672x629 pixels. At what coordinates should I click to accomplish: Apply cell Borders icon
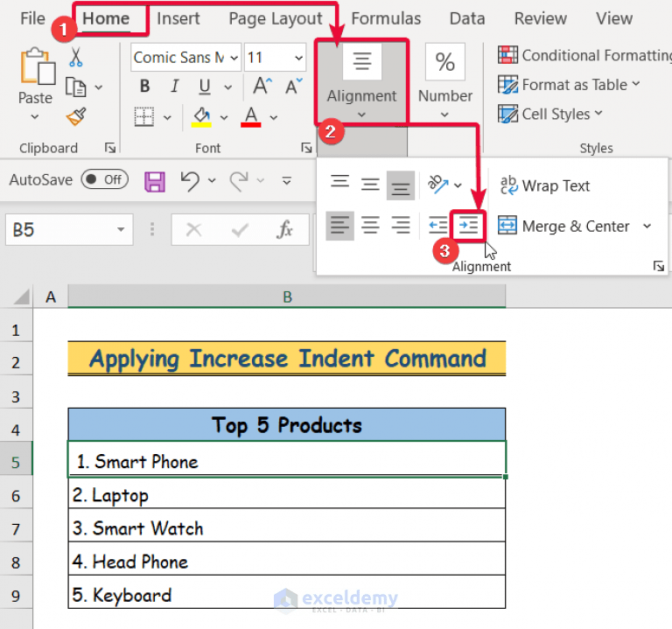(144, 117)
